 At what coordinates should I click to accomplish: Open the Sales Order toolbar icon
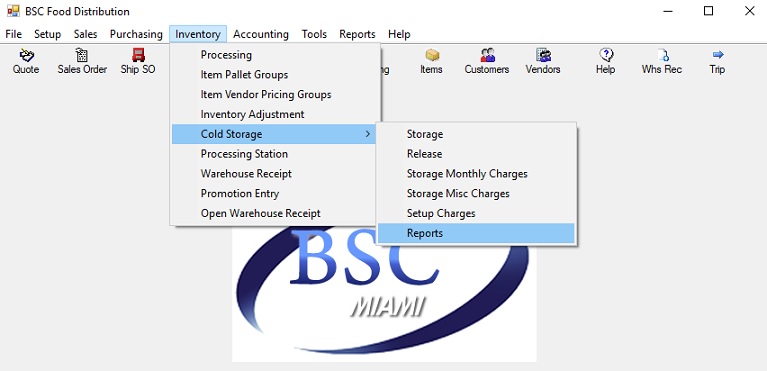tap(82, 55)
